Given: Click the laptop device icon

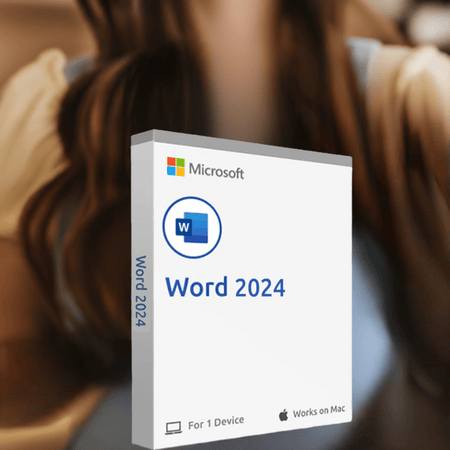Looking at the screenshot, I should [x=173, y=428].
